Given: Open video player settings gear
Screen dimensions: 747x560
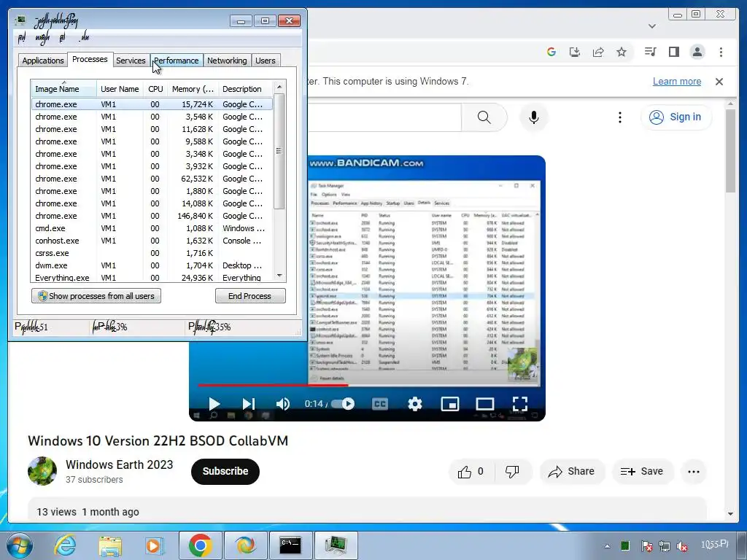Looking at the screenshot, I should (415, 404).
